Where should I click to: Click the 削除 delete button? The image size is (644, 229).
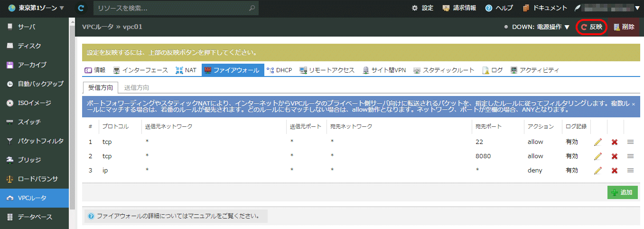click(624, 27)
